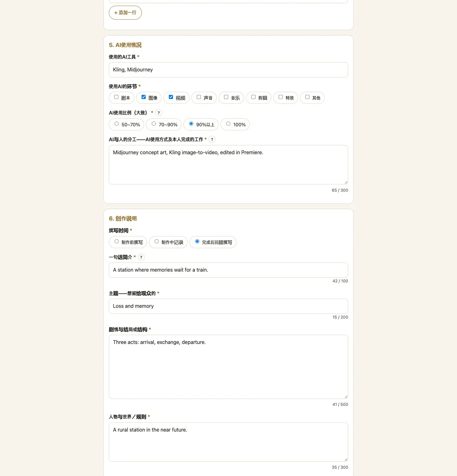
Task: Select the 完成后回顾撰写 option
Action: point(197,241)
